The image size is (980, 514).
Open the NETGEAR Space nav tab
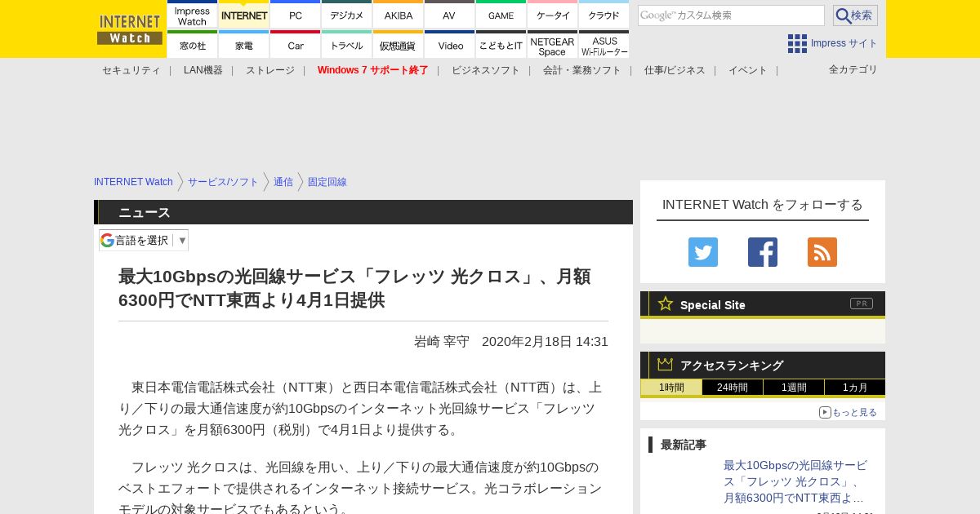point(553,44)
